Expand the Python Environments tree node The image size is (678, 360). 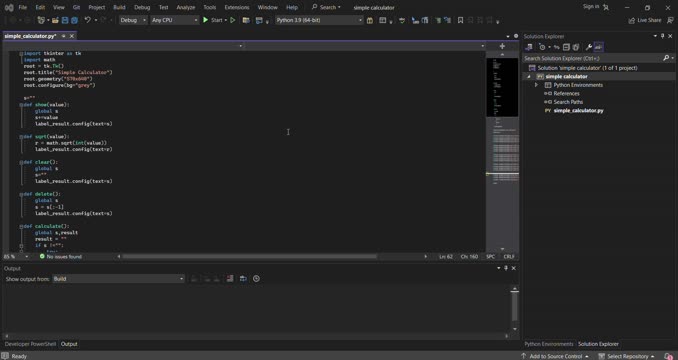[x=537, y=85]
